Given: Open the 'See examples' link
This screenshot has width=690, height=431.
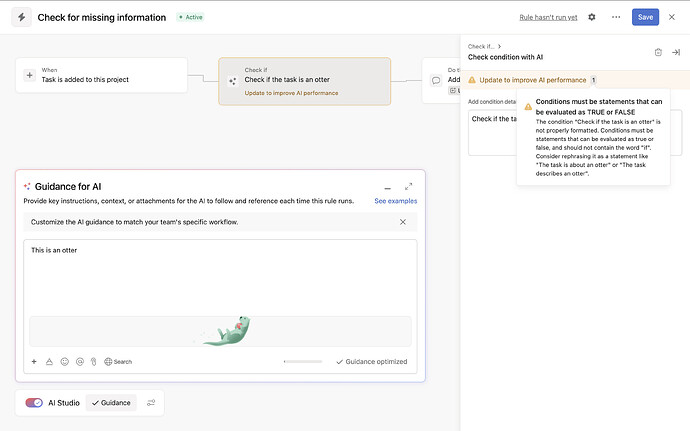Looking at the screenshot, I should [x=395, y=201].
